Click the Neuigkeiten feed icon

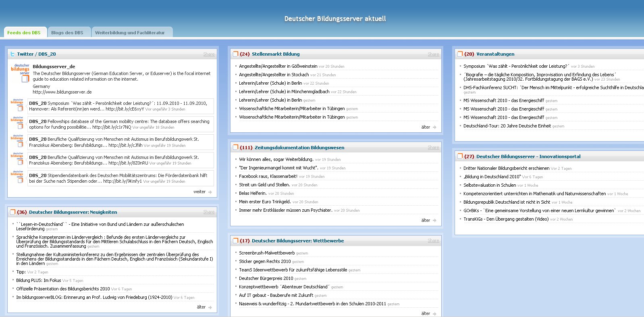12,212
